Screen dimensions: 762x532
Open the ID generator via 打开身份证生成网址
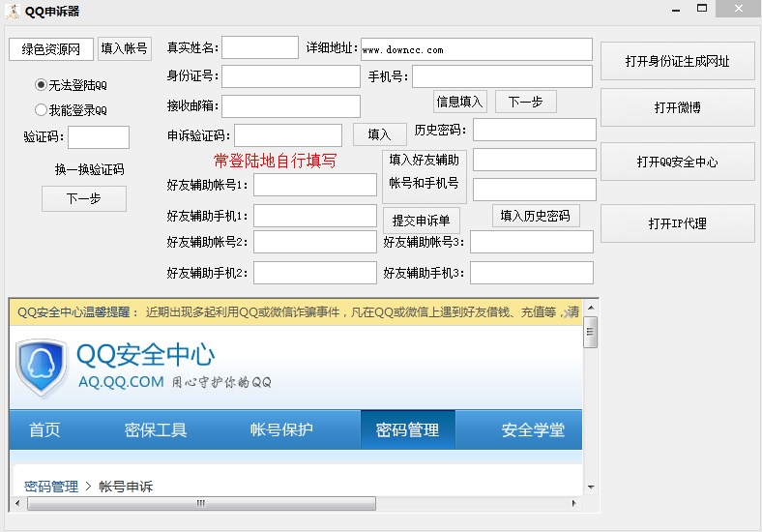tap(677, 61)
